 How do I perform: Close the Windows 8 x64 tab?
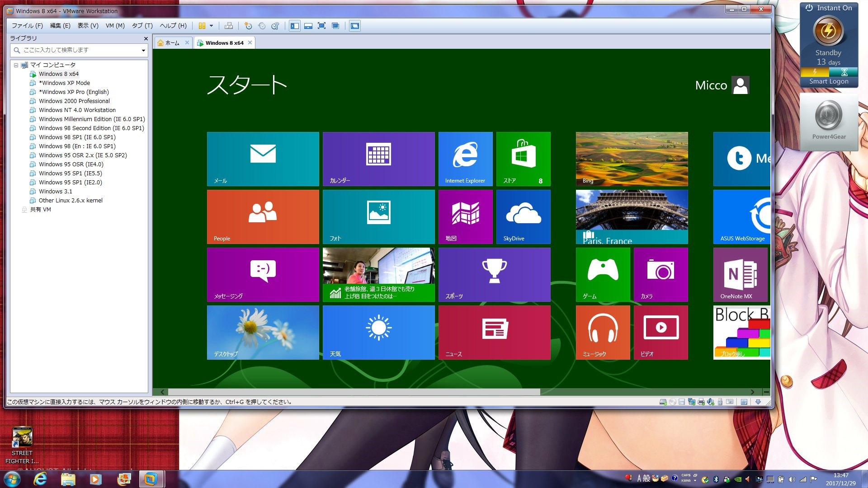tap(250, 42)
